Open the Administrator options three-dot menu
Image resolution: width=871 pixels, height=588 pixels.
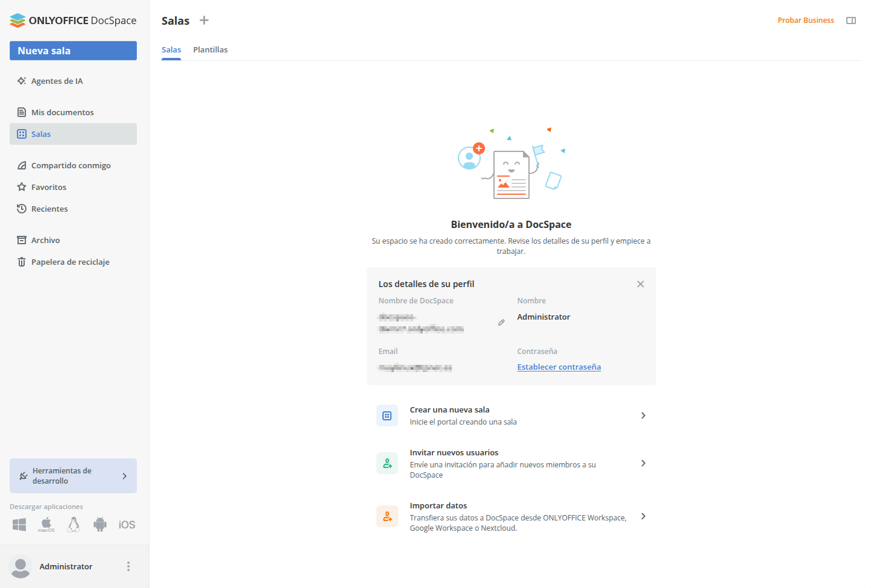(x=128, y=566)
